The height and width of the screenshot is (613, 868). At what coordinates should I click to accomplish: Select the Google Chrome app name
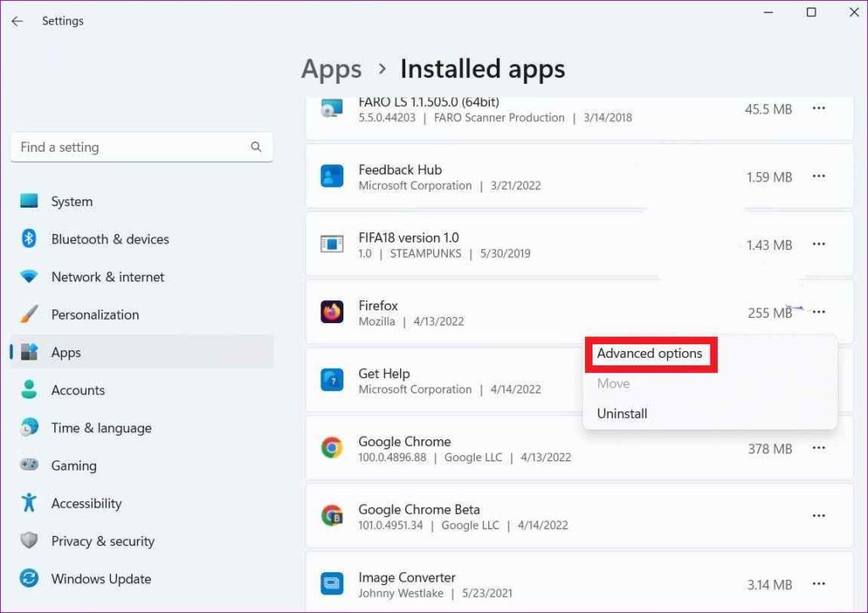click(404, 442)
